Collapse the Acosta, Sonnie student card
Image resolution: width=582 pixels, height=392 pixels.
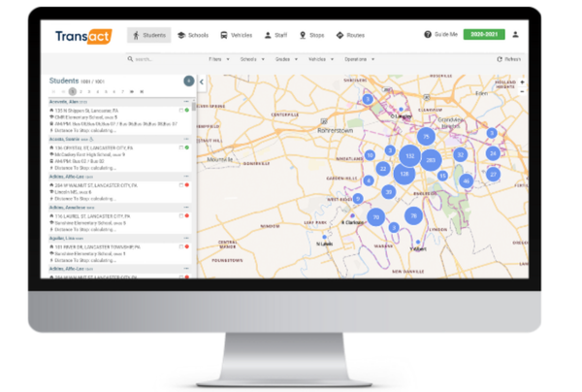186,139
